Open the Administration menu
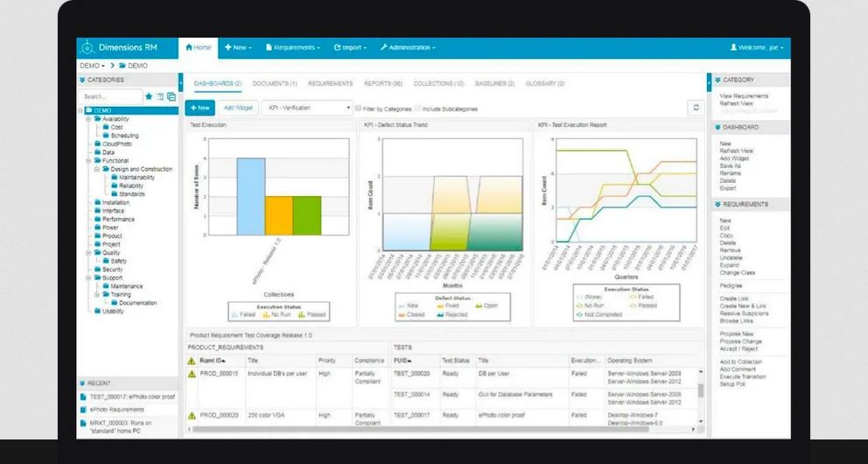868x464 pixels. point(408,47)
